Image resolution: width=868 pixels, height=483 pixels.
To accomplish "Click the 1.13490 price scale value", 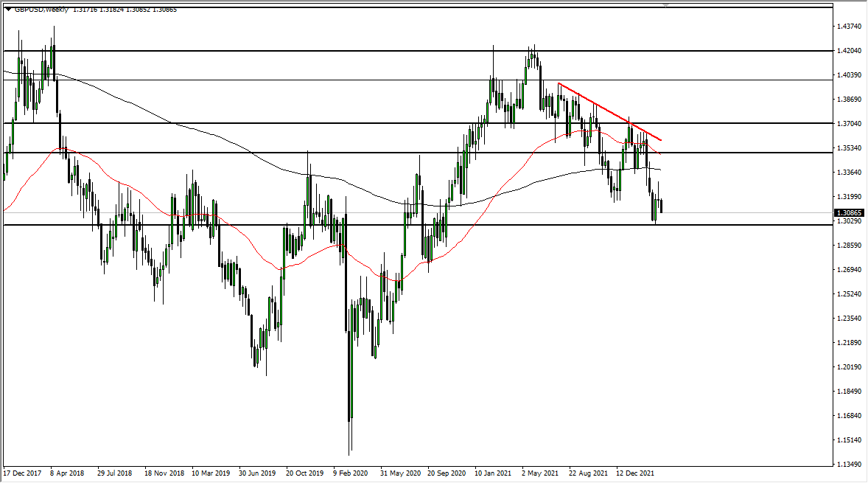I will (x=849, y=465).
